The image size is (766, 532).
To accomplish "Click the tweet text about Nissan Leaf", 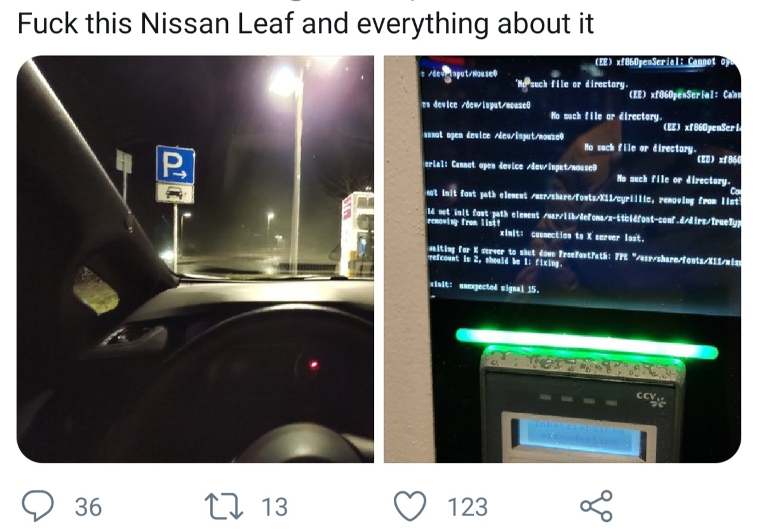I will 305,23.
